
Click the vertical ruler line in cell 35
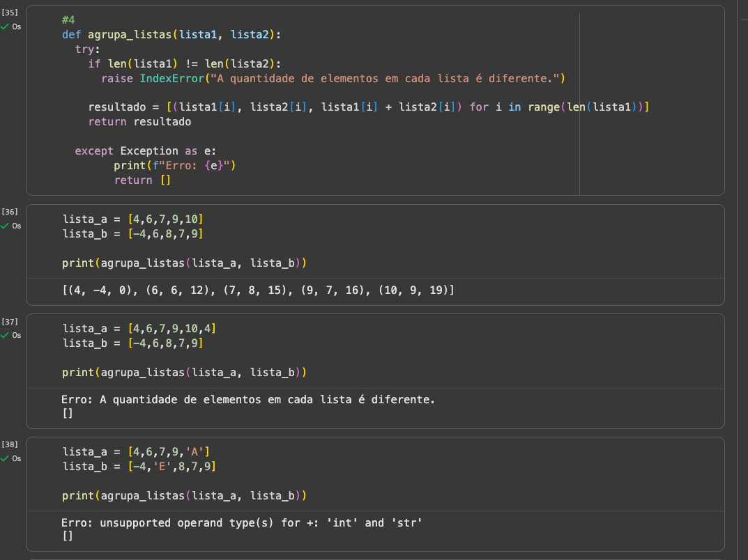pyautogui.click(x=579, y=104)
